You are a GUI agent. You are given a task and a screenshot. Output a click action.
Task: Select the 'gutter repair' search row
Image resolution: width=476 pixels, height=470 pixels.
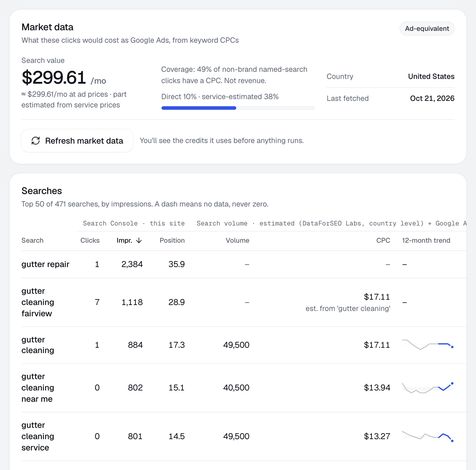pyautogui.click(x=244, y=264)
